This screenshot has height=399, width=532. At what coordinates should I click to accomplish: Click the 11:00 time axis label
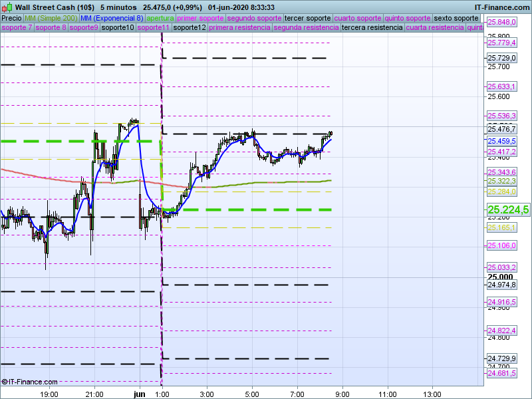(388, 394)
